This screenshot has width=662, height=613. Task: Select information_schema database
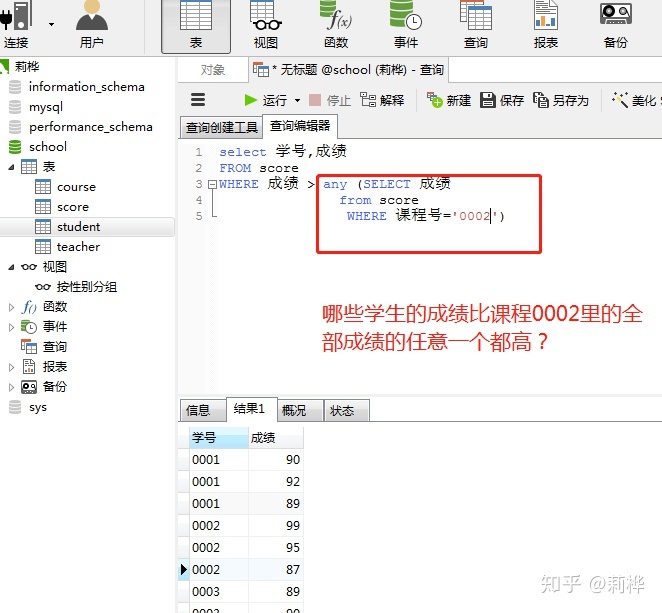(x=87, y=87)
